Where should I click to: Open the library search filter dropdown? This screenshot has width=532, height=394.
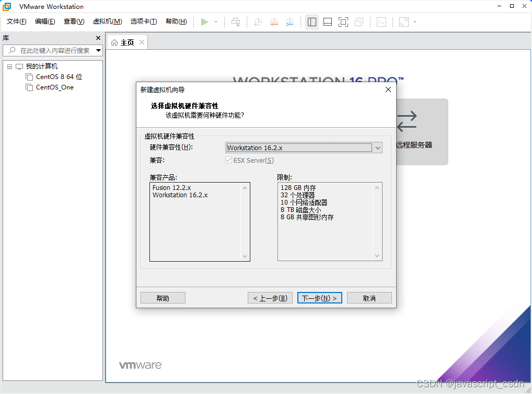pyautogui.click(x=98, y=50)
